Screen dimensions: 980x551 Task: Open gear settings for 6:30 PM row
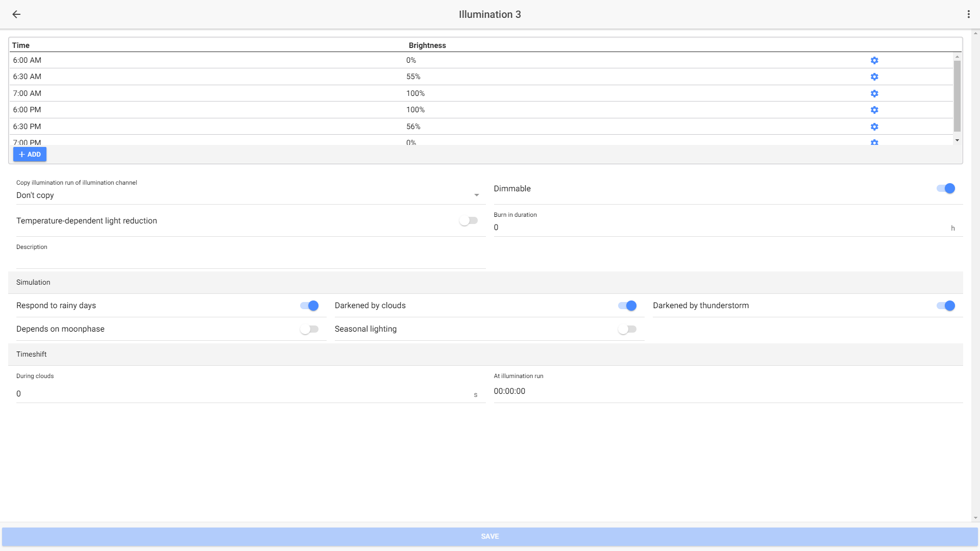874,127
